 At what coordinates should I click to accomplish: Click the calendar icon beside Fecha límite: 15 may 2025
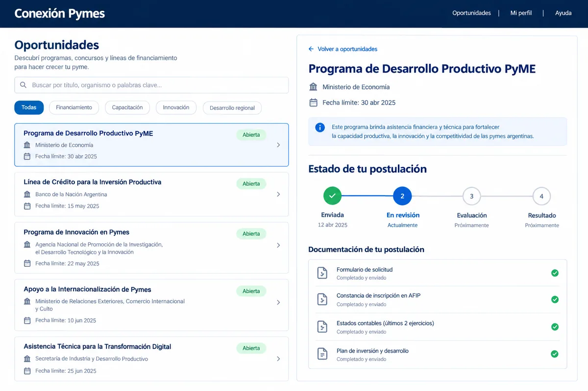[27, 206]
